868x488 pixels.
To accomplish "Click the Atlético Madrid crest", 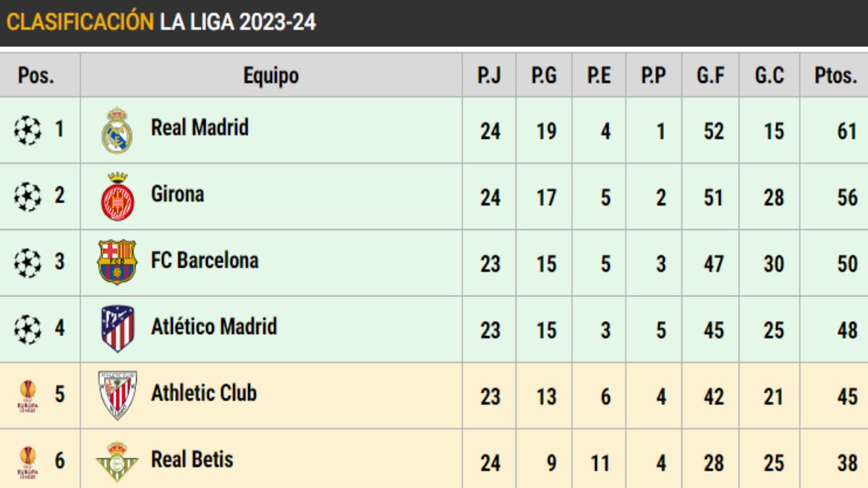I will [117, 329].
